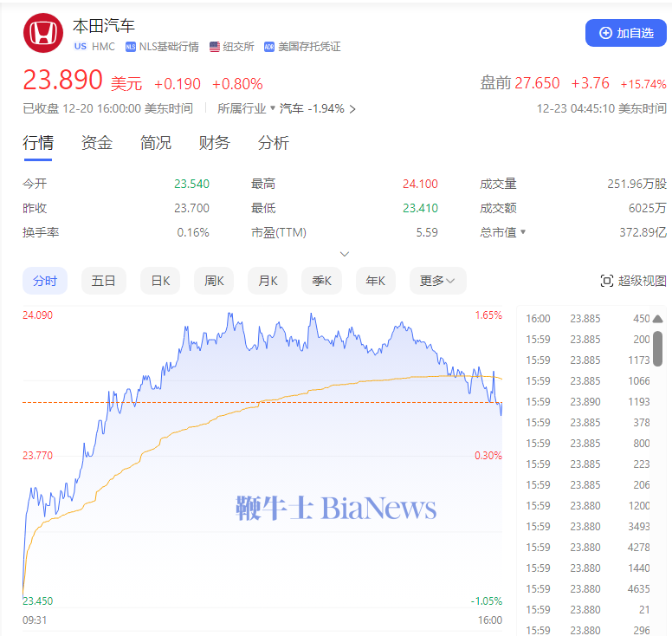Click the US flag 纽交所 icon
The image size is (672, 636).
(214, 47)
